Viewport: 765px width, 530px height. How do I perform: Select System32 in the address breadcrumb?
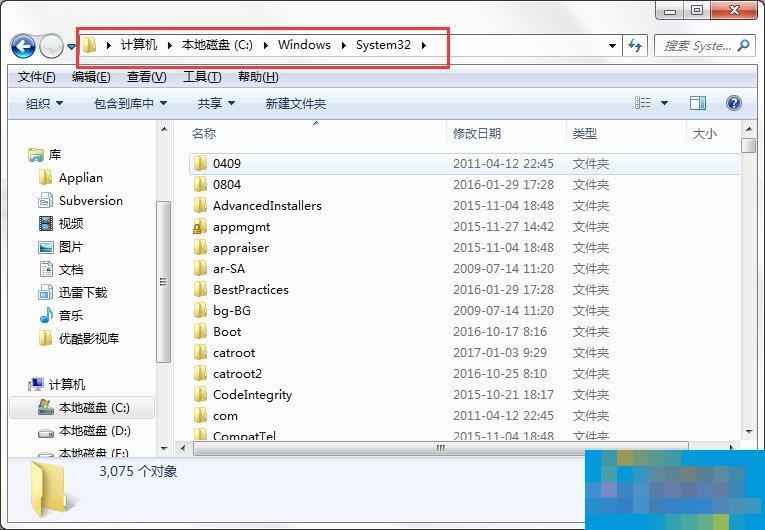383,45
